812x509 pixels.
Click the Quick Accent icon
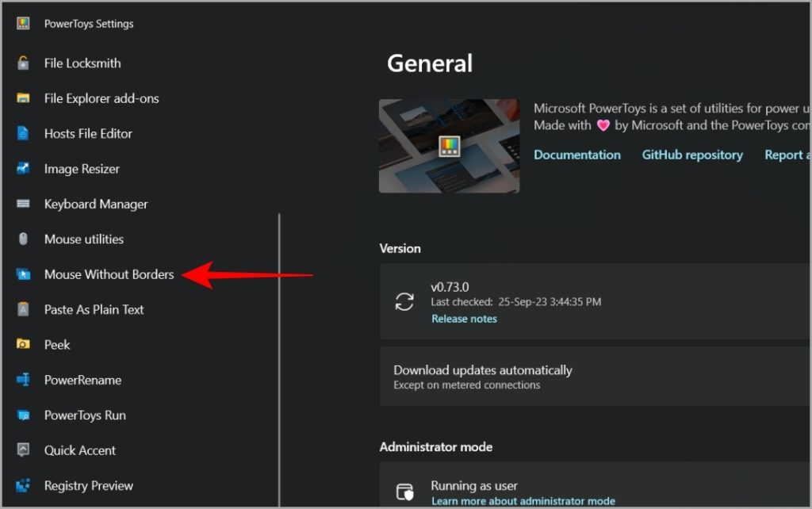(x=23, y=450)
